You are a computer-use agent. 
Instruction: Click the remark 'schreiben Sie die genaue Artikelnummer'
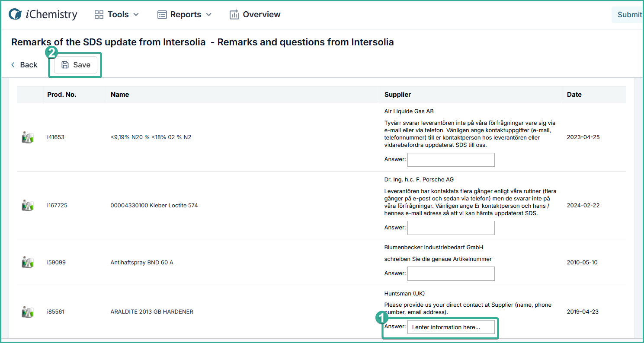(438, 259)
